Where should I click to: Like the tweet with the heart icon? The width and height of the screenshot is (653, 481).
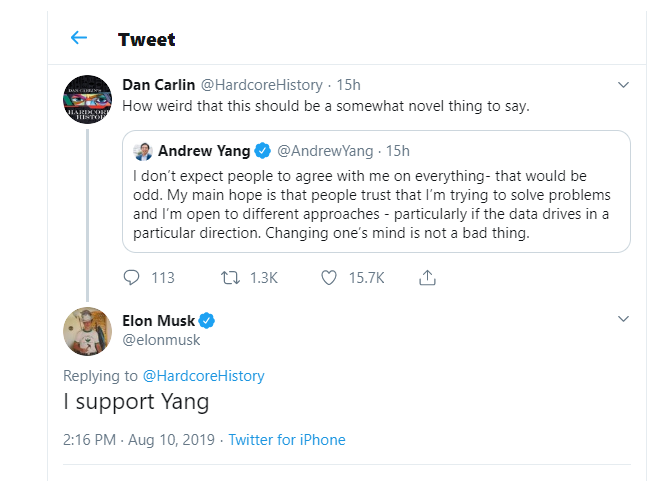[x=328, y=278]
